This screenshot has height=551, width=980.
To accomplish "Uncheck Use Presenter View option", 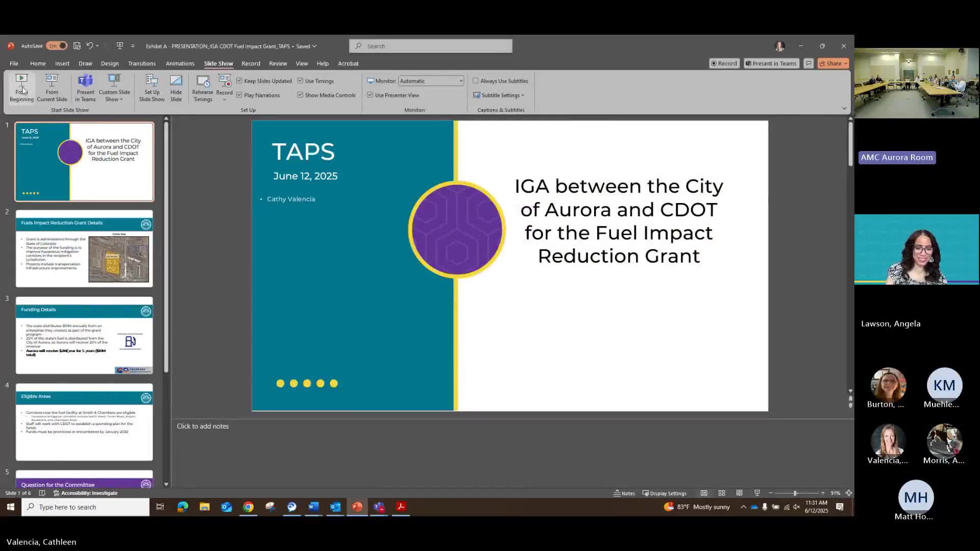I will pos(370,95).
